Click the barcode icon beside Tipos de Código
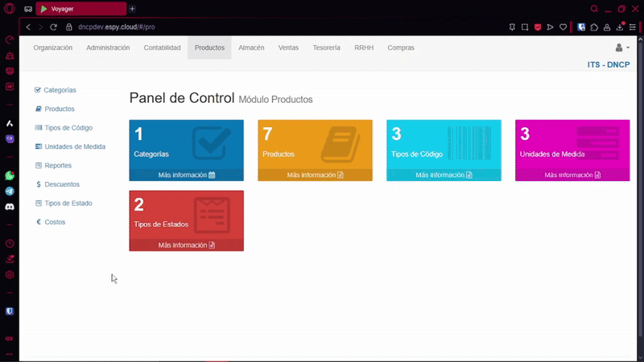 (38, 128)
